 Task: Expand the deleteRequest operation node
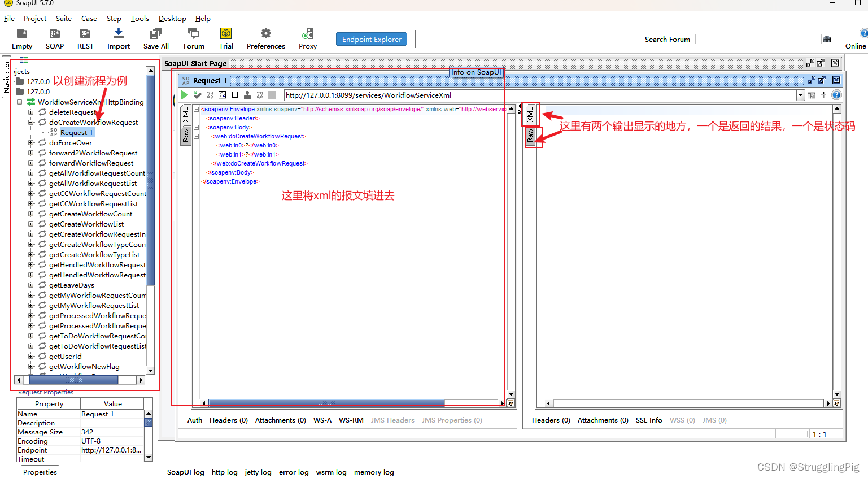(31, 112)
